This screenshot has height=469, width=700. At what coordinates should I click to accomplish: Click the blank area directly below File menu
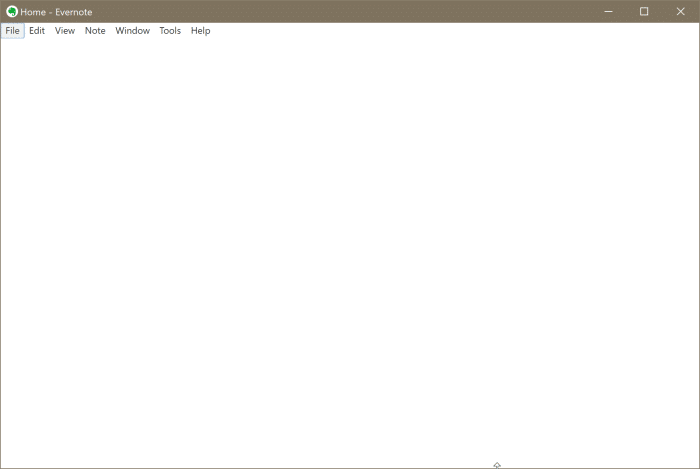click(12, 60)
